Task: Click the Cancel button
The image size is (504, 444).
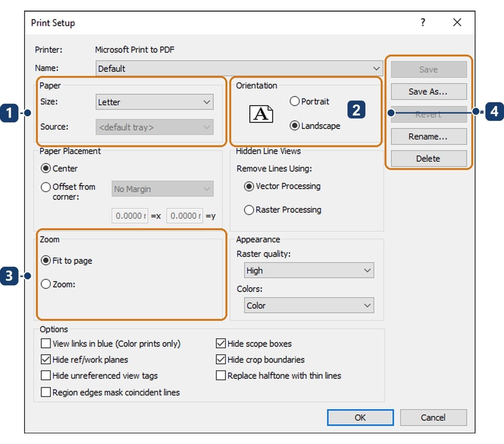Action: [433, 417]
